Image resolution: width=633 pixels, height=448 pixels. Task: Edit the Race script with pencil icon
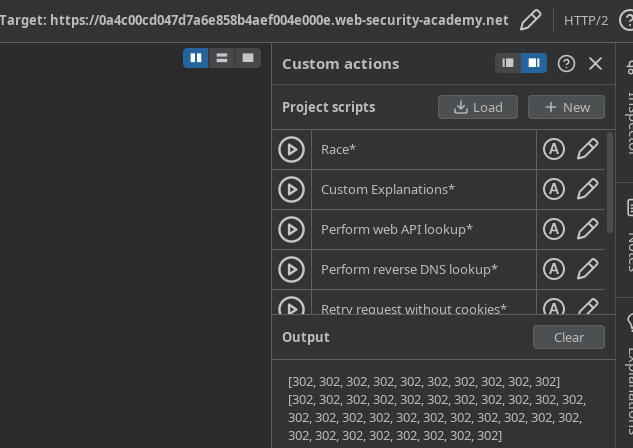[587, 150]
